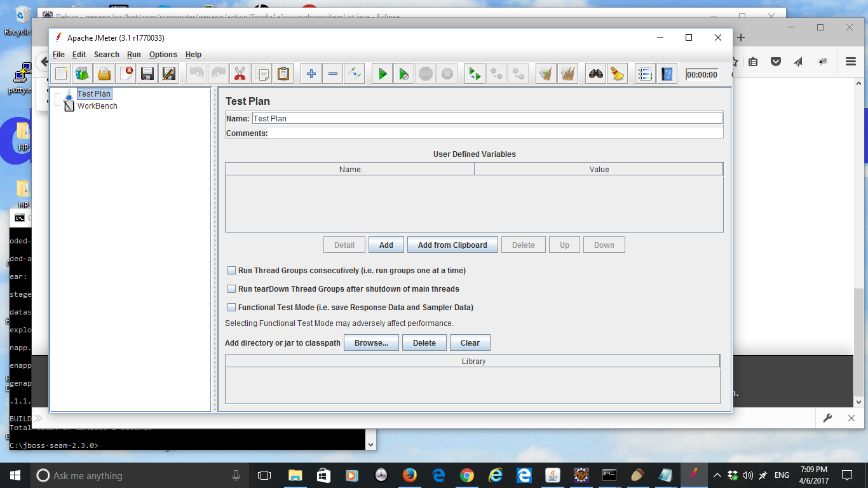Start remote engines with double-arrow icon
The image size is (868, 488).
pos(475,74)
